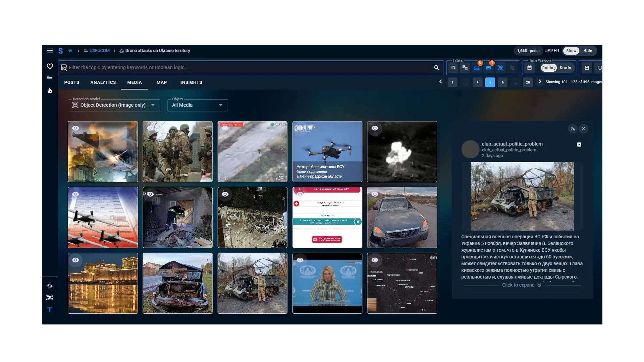Open the language translation filter
Screen dimensions: 644x362
(465, 68)
